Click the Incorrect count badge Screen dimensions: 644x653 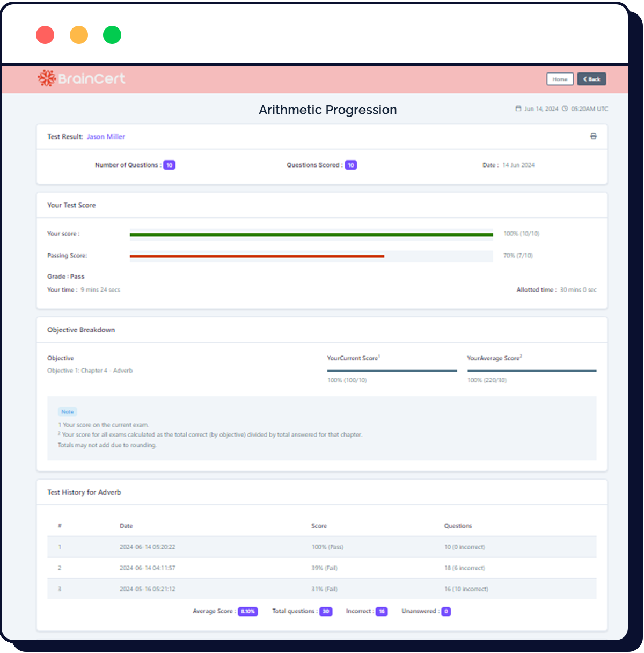point(382,612)
